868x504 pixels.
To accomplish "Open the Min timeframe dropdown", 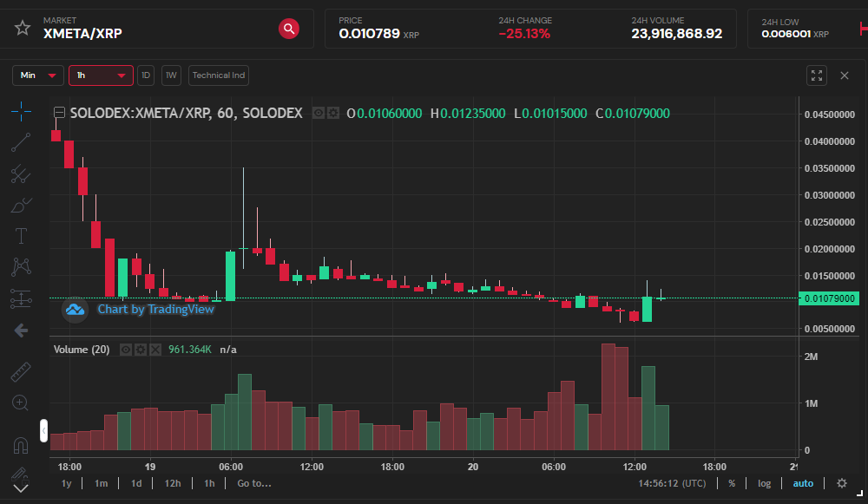I will point(37,75).
